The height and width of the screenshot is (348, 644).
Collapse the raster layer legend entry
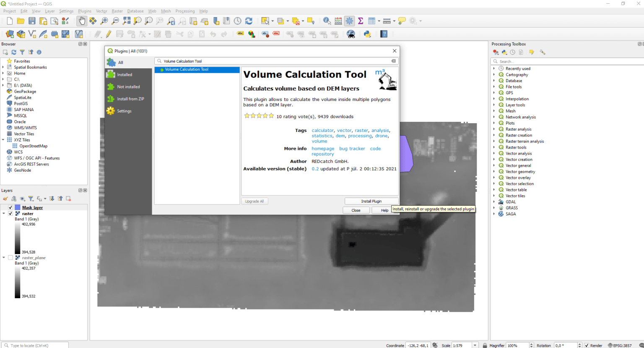[3, 214]
